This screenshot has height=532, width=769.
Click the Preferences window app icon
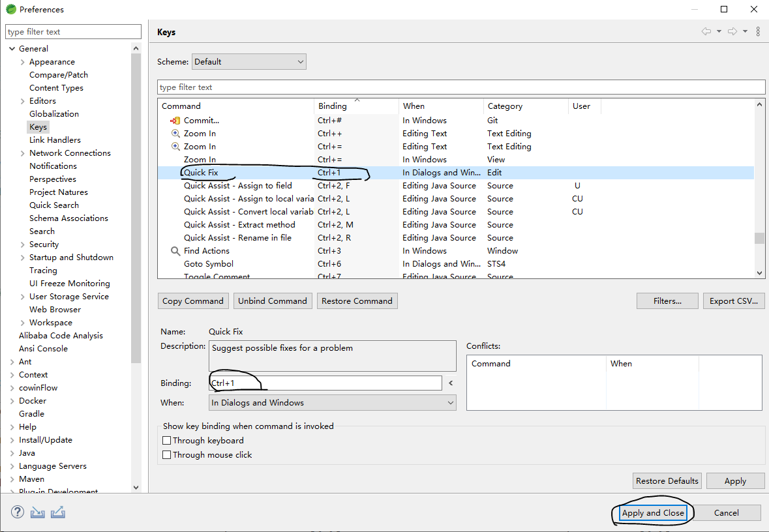(x=11, y=9)
